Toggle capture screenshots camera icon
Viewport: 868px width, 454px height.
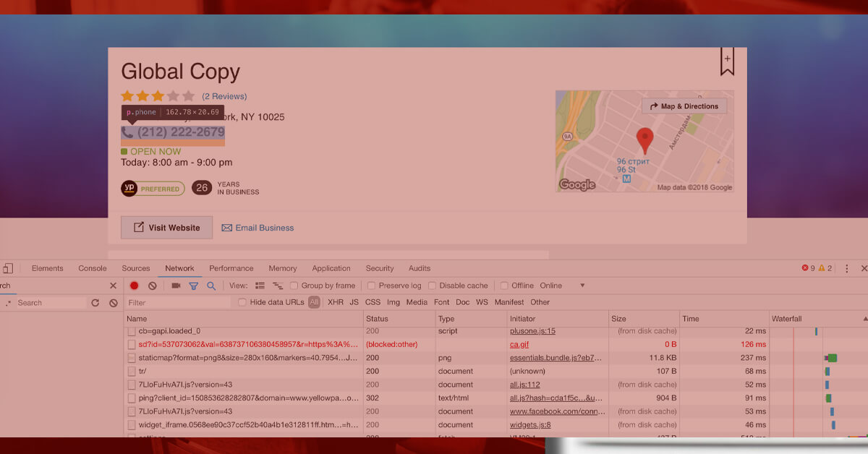coord(176,286)
